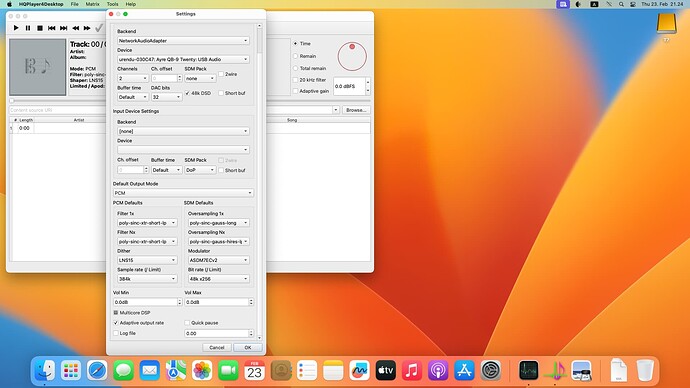Toggle the output 2wire checkbox
690x388 pixels.
[221, 74]
